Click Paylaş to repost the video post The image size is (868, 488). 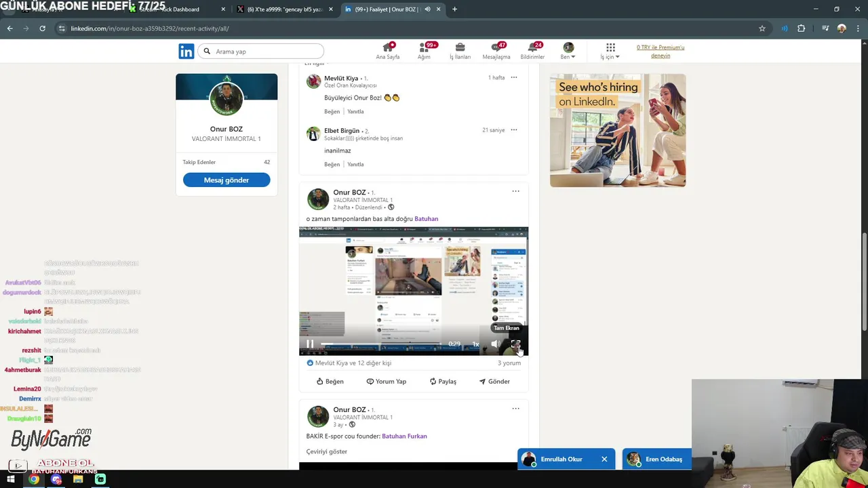(x=443, y=382)
